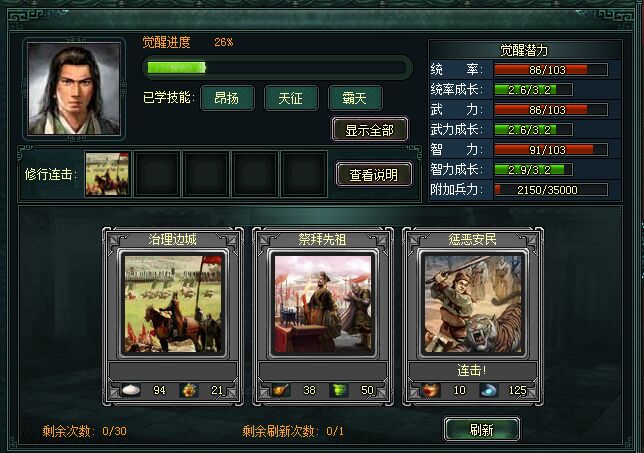Open the 昂扬 skill

click(227, 98)
